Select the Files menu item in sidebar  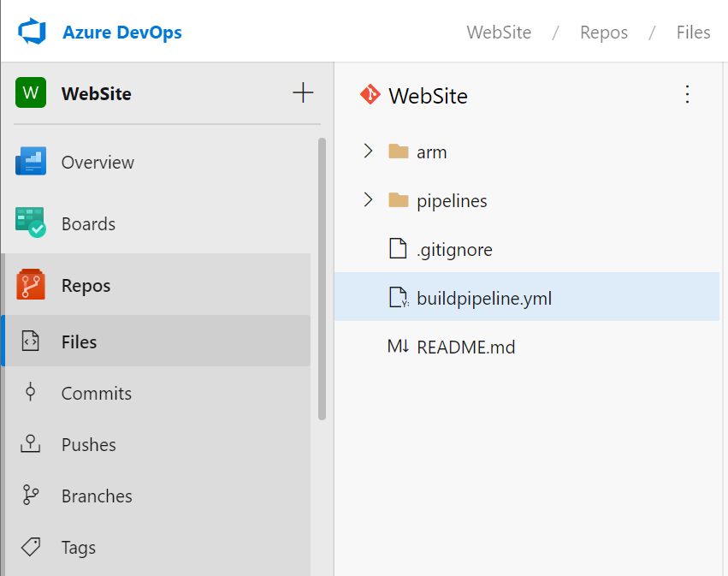click(x=79, y=341)
